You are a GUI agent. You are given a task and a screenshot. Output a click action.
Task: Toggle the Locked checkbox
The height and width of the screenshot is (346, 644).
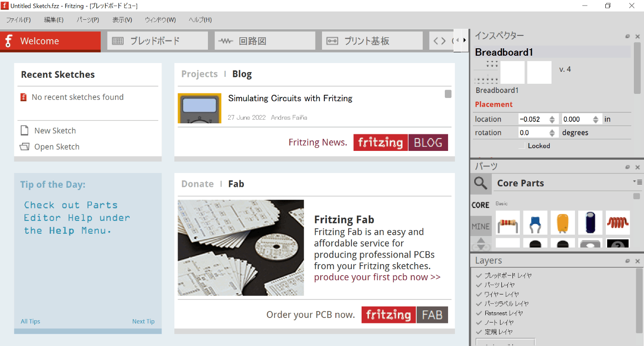coord(522,146)
